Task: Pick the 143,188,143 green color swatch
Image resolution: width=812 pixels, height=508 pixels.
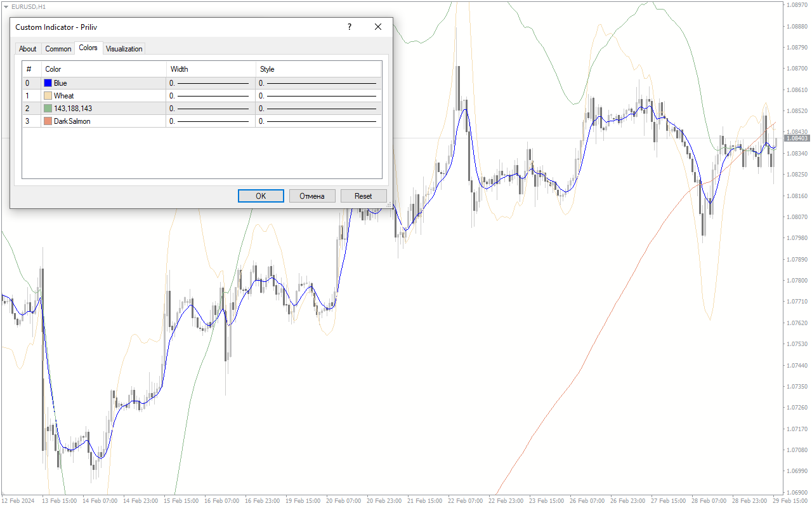Action: click(x=48, y=109)
